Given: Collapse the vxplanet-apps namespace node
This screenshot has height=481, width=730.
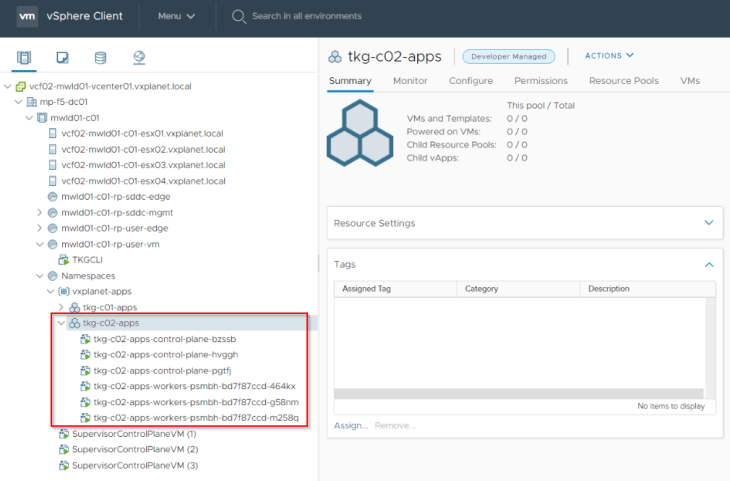Looking at the screenshot, I should click(50, 291).
